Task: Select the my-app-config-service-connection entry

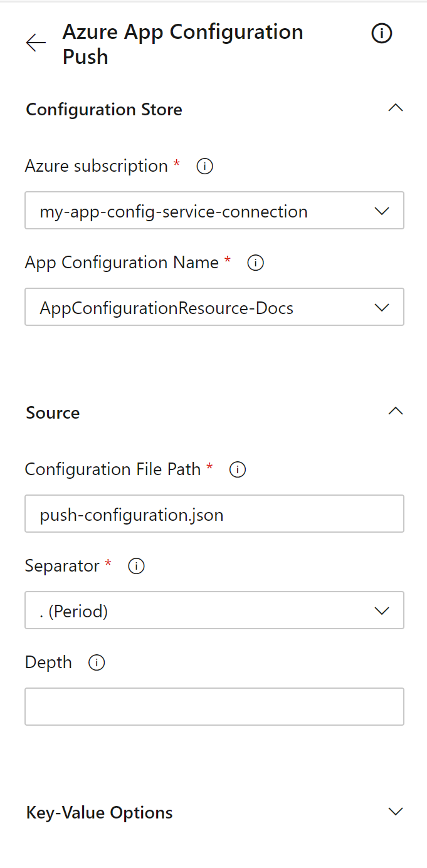Action: click(174, 211)
